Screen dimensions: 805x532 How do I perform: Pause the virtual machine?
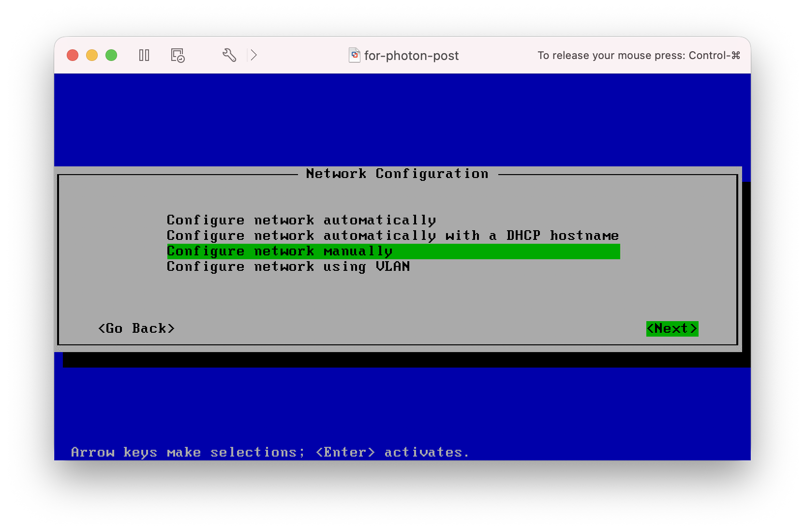pyautogui.click(x=144, y=56)
